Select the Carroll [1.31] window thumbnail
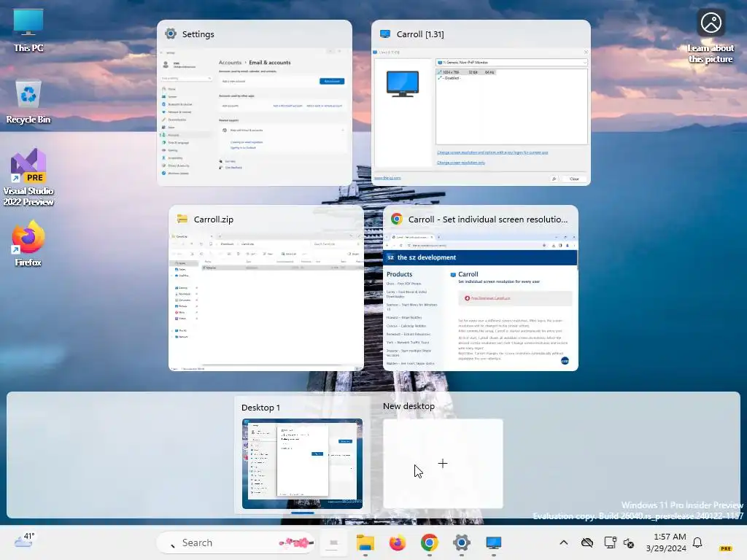The height and width of the screenshot is (560, 747). coord(481,103)
